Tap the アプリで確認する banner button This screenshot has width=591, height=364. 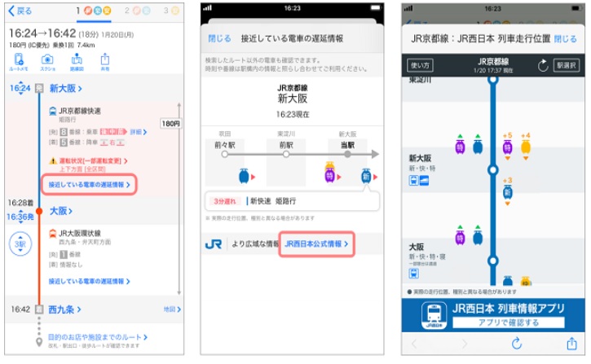(x=509, y=322)
